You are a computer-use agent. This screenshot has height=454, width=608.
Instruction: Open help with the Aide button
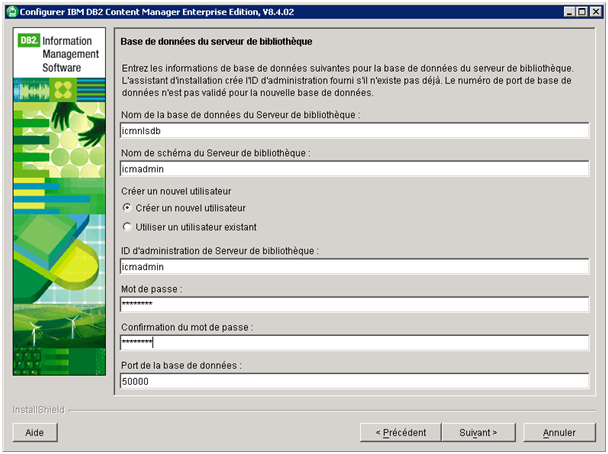(35, 432)
